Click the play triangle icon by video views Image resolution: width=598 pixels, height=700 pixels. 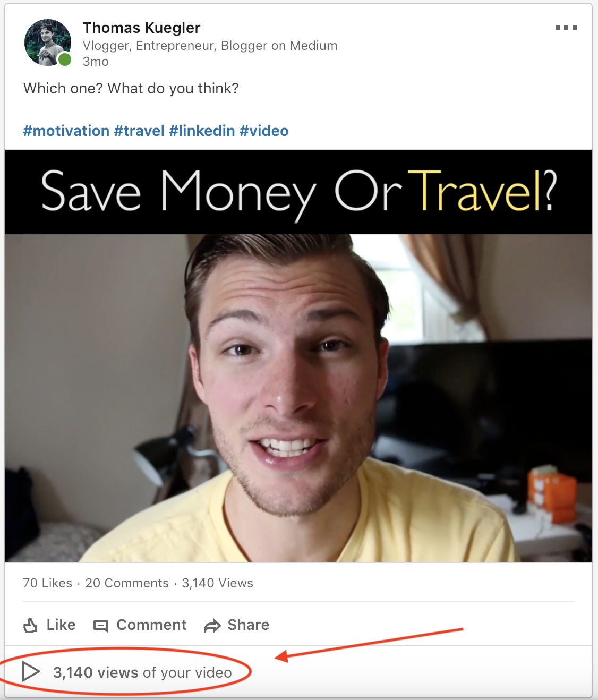(31, 672)
